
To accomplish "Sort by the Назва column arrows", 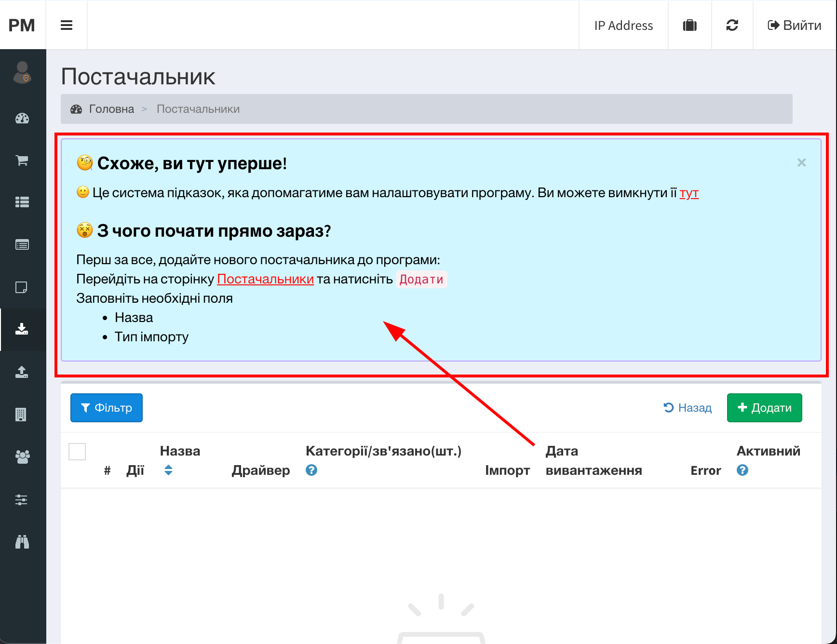I will click(x=168, y=470).
